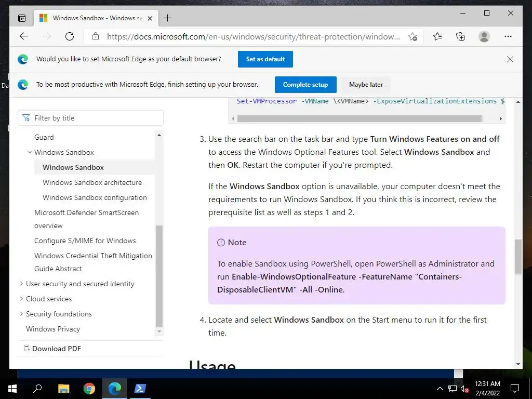Click sidebar scrollbar down arrow
The height and width of the screenshot is (399, 532).
pos(159,331)
